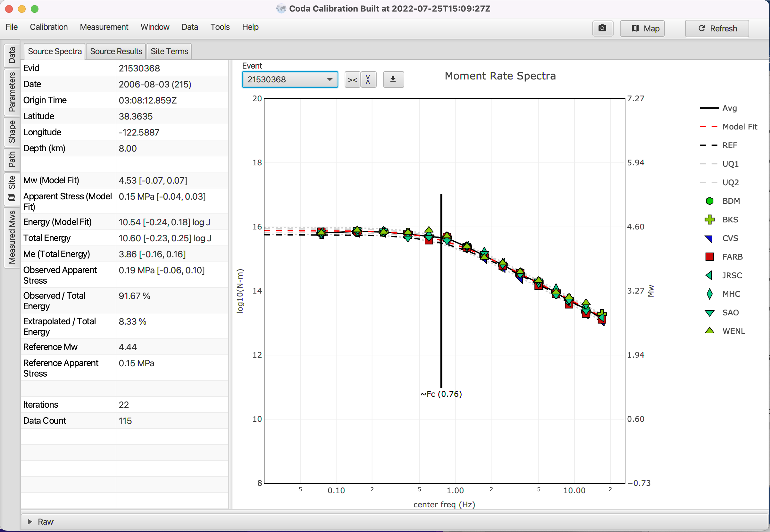Image resolution: width=770 pixels, height=532 pixels.
Task: Toggle the JRSC station legend entry
Action: coord(724,276)
